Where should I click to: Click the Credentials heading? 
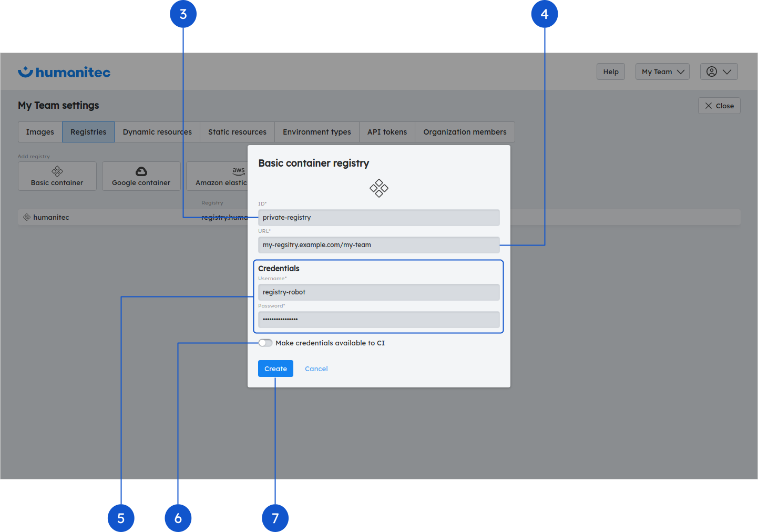pyautogui.click(x=279, y=269)
